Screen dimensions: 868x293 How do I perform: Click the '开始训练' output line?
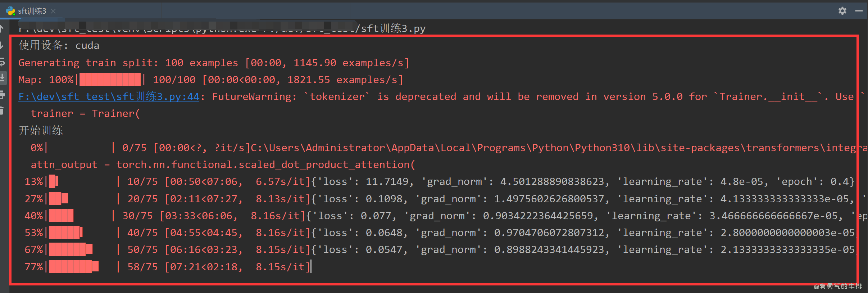pos(41,130)
